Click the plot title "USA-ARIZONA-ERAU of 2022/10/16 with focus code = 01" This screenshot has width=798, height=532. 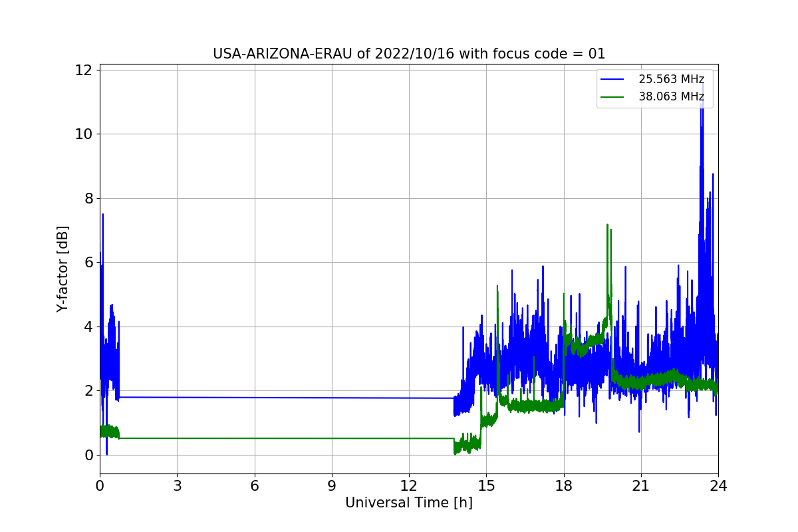(x=409, y=54)
